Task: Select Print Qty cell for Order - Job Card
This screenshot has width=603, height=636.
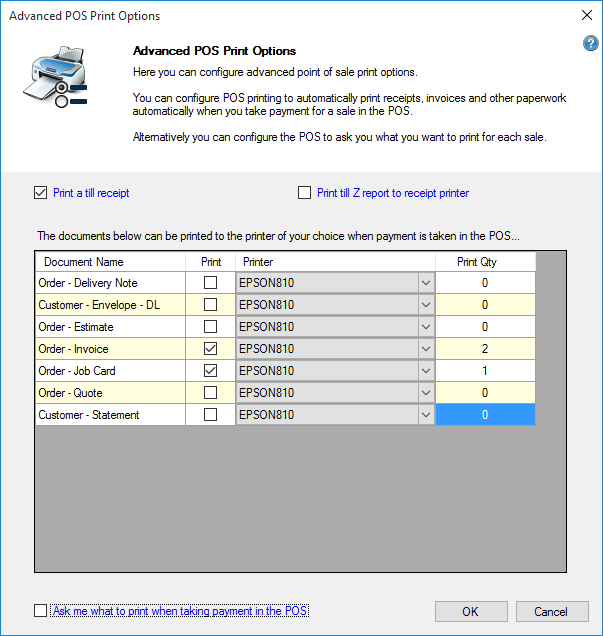Action: pyautogui.click(x=485, y=371)
